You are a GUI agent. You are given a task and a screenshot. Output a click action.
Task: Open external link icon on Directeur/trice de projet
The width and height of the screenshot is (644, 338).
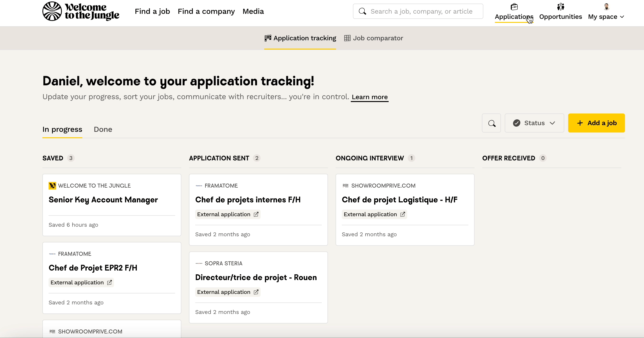coord(256,292)
